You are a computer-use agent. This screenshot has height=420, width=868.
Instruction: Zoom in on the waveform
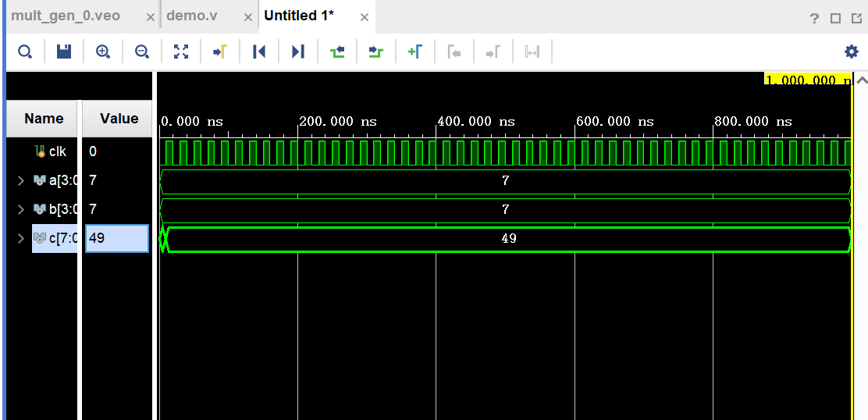(x=102, y=52)
